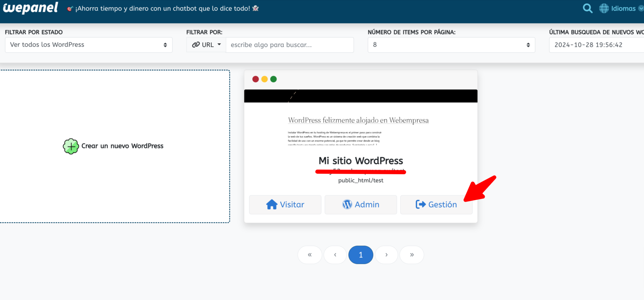Change number of items per page
Viewport: 644px width, 300px height.
click(451, 45)
